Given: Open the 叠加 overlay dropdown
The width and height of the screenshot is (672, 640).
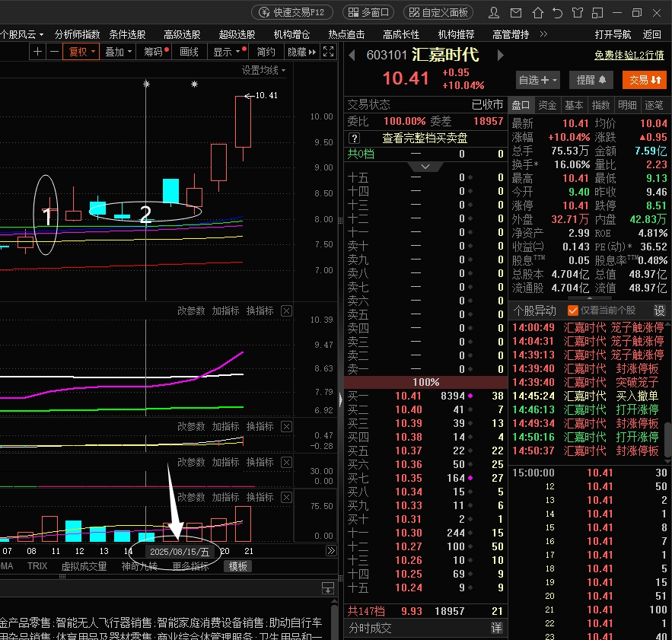Looking at the screenshot, I should tap(118, 52).
